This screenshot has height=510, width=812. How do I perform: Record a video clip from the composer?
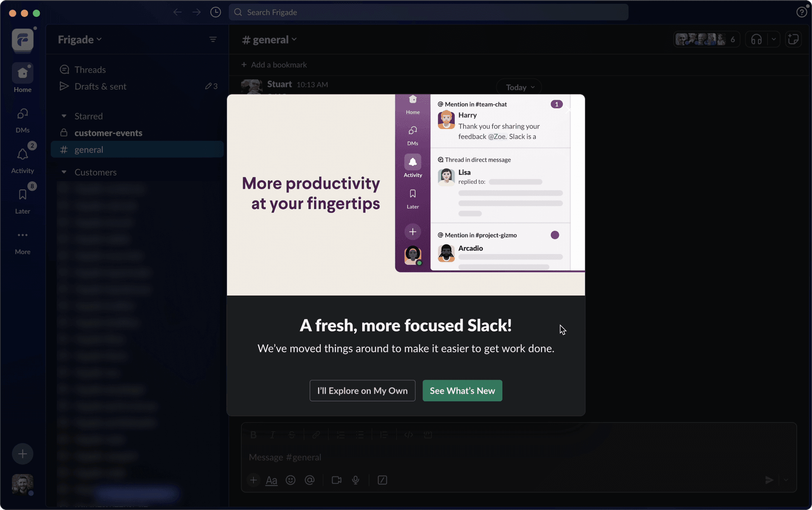coord(336,480)
